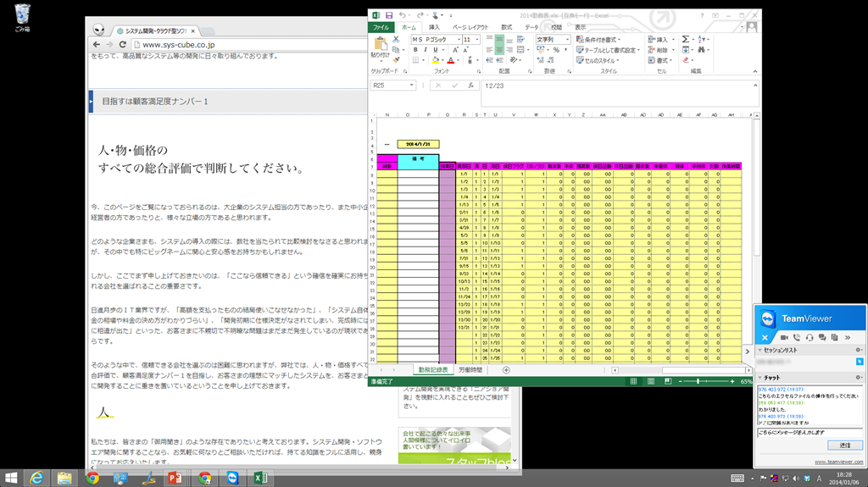Click the add new sheet plus icon
The width and height of the screenshot is (868, 487).
click(x=506, y=369)
